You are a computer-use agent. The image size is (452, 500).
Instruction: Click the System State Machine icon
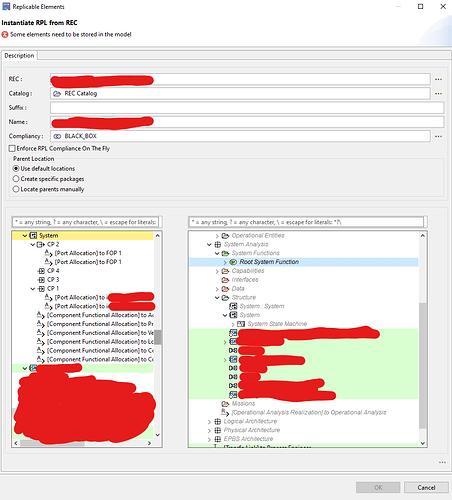(x=241, y=324)
